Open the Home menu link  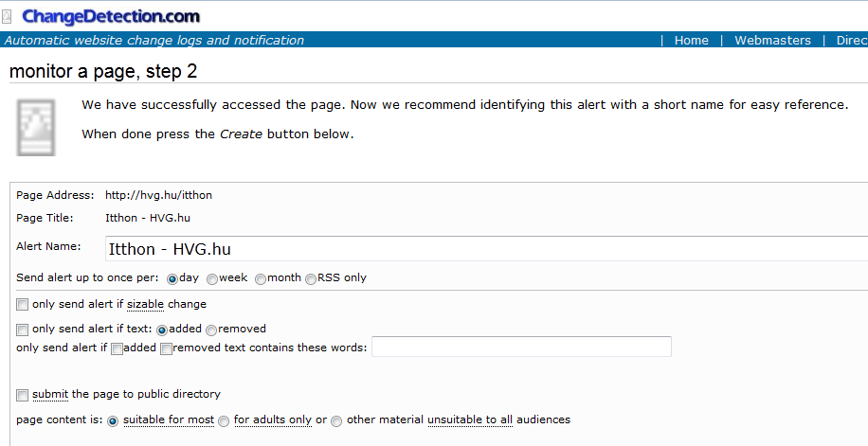tap(691, 41)
